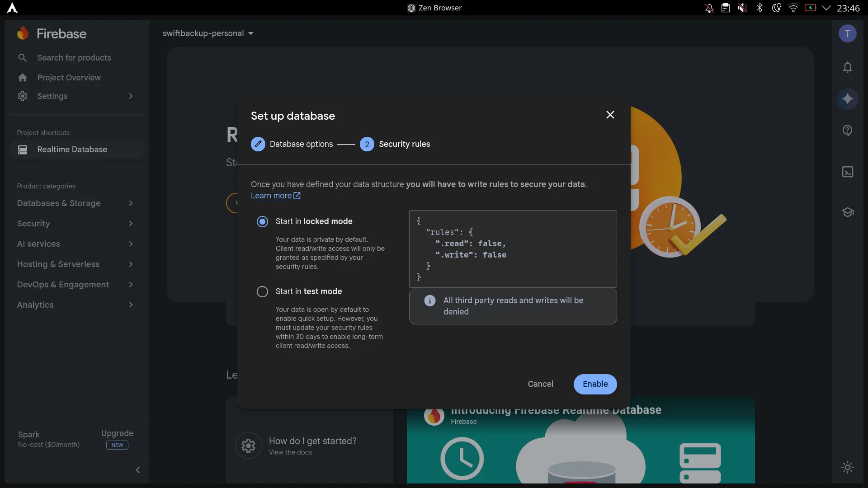Click the battery icon in system tray

click(x=810, y=8)
